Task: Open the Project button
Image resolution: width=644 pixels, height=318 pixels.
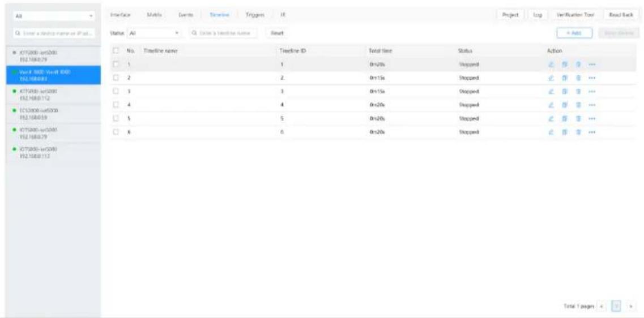Action: (510, 15)
